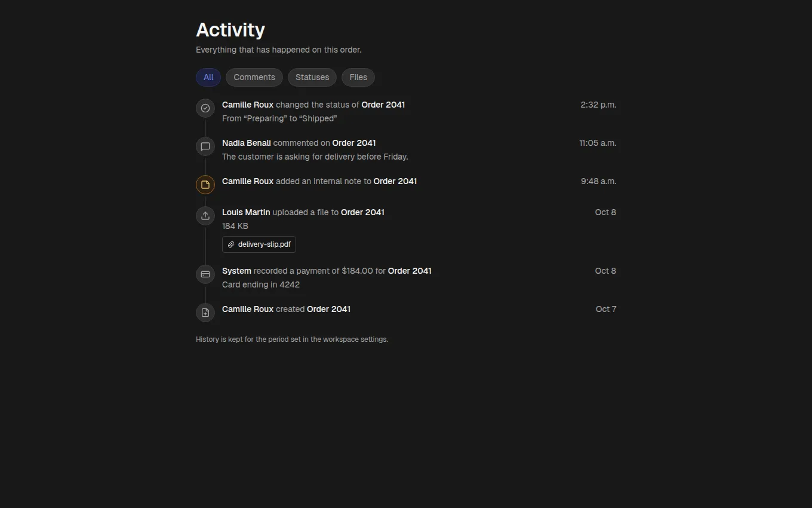This screenshot has width=812, height=508.
Task: Filter activity by Statuses
Action: [x=312, y=77]
